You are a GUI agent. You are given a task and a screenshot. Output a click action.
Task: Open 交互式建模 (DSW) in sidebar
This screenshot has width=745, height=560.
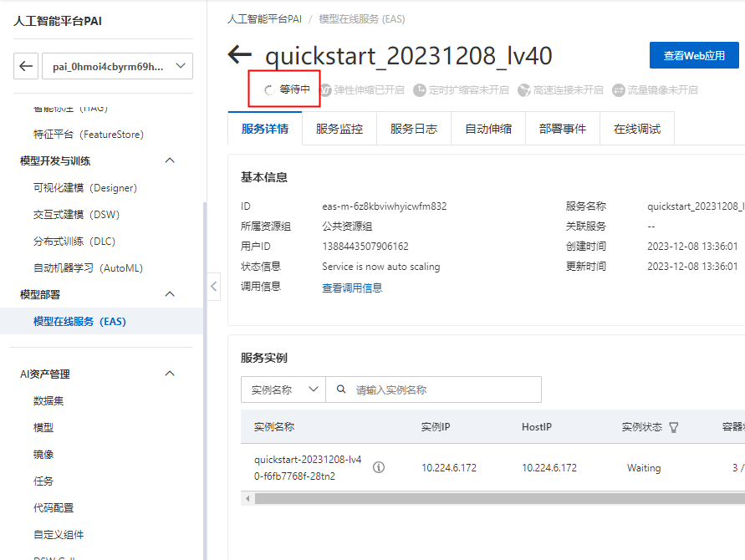coord(76,214)
